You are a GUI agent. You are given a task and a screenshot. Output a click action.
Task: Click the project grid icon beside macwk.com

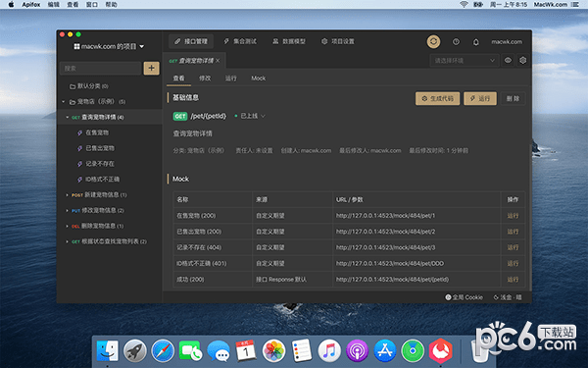(x=76, y=46)
